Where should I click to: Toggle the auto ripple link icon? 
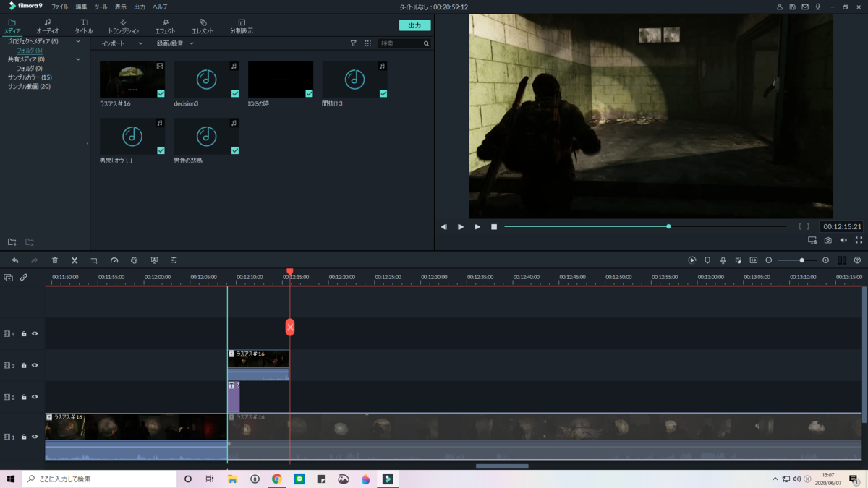point(24,278)
